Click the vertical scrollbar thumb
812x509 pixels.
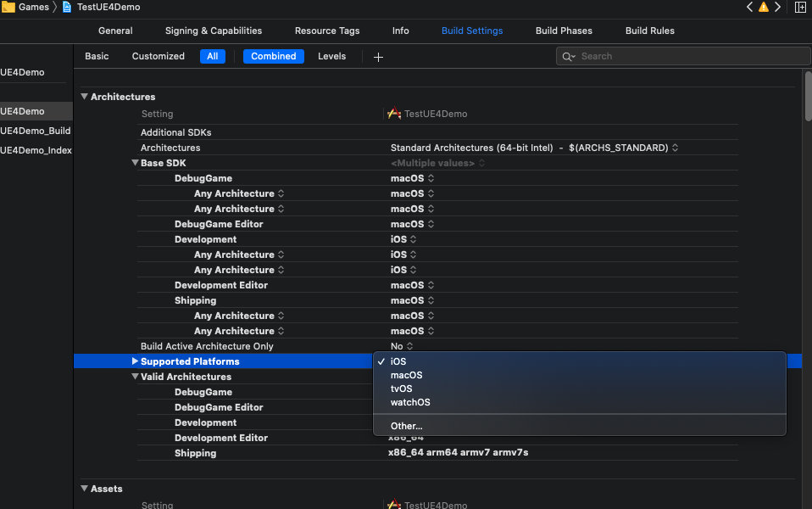pyautogui.click(x=808, y=97)
